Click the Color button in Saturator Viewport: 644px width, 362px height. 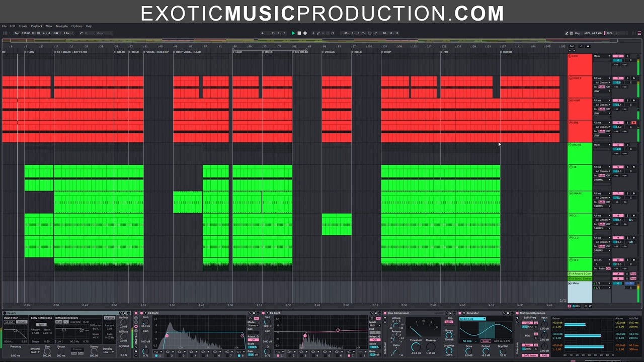click(x=486, y=341)
